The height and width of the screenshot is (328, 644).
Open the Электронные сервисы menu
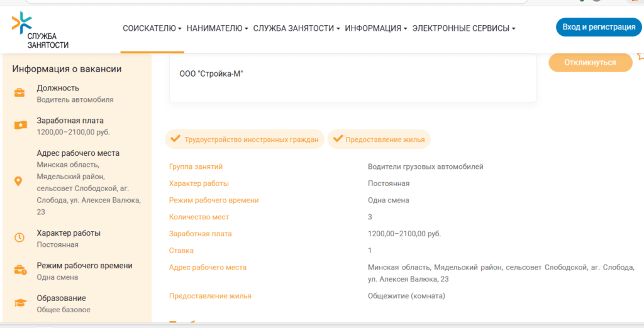tap(464, 28)
